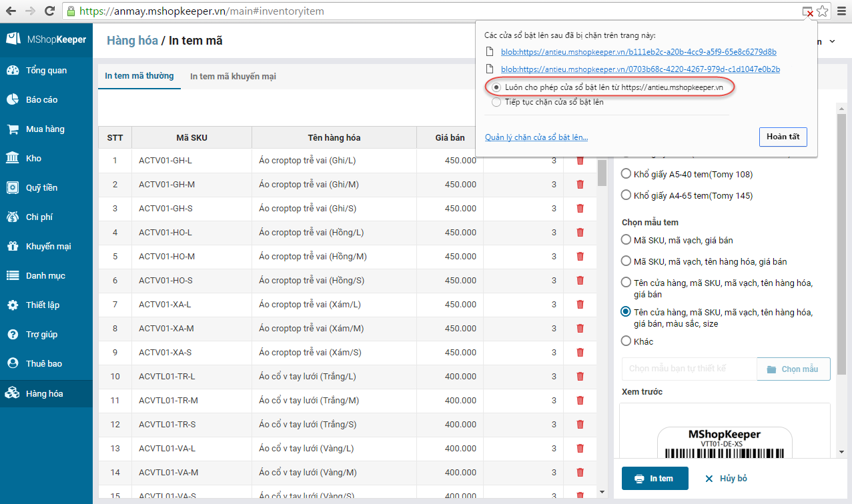Open the Danh mục menu item
Viewport: 852px width, 504px height.
pos(45,276)
